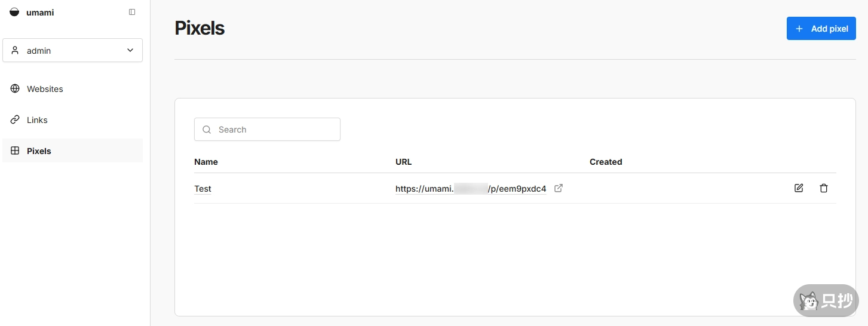Click the husky watermark badge
Screen dimensions: 868x326
(x=826, y=300)
